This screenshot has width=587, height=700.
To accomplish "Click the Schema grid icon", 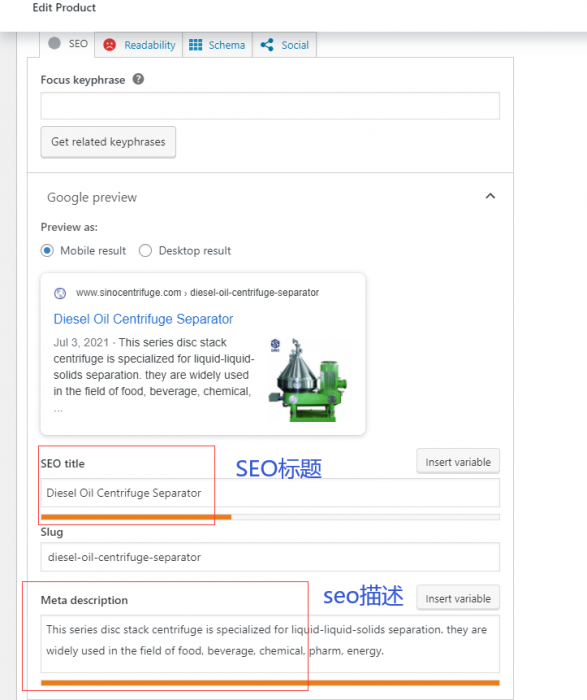I will click(196, 45).
